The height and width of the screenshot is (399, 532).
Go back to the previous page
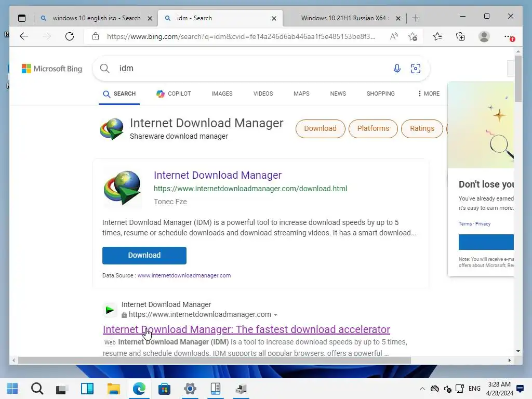24,36
